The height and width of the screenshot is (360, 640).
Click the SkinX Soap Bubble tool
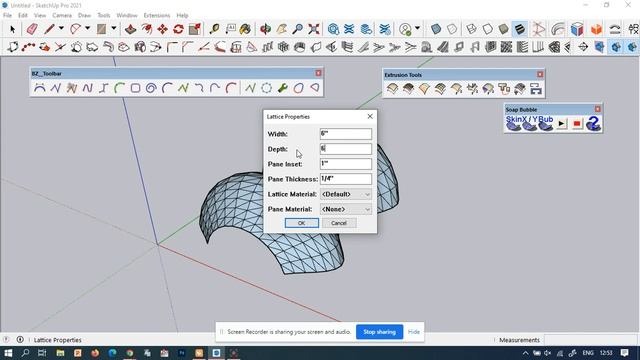(514, 123)
